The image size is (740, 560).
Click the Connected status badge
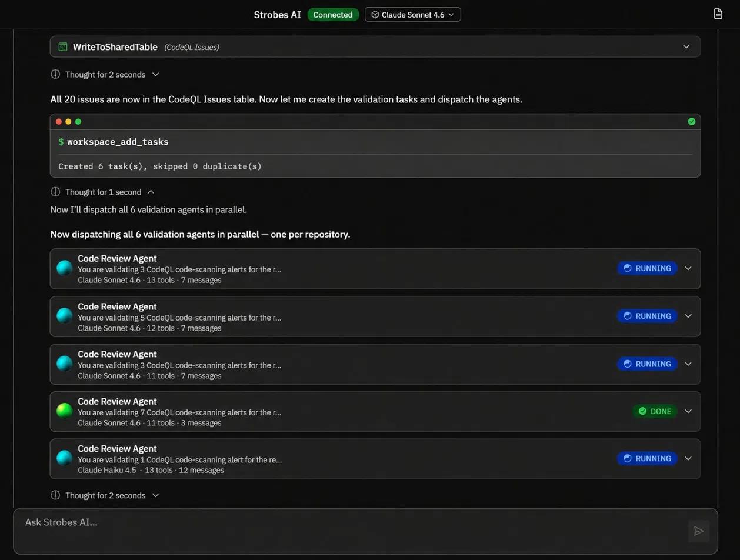tap(333, 15)
